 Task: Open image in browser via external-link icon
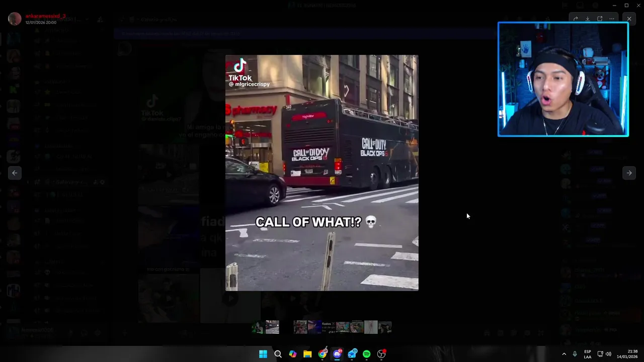pos(600,19)
